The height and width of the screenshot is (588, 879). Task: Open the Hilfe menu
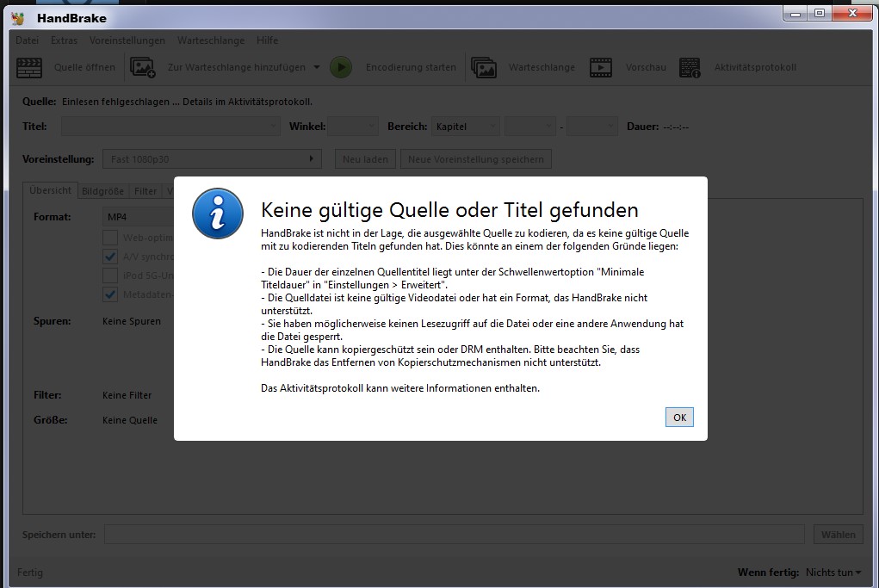coord(268,40)
